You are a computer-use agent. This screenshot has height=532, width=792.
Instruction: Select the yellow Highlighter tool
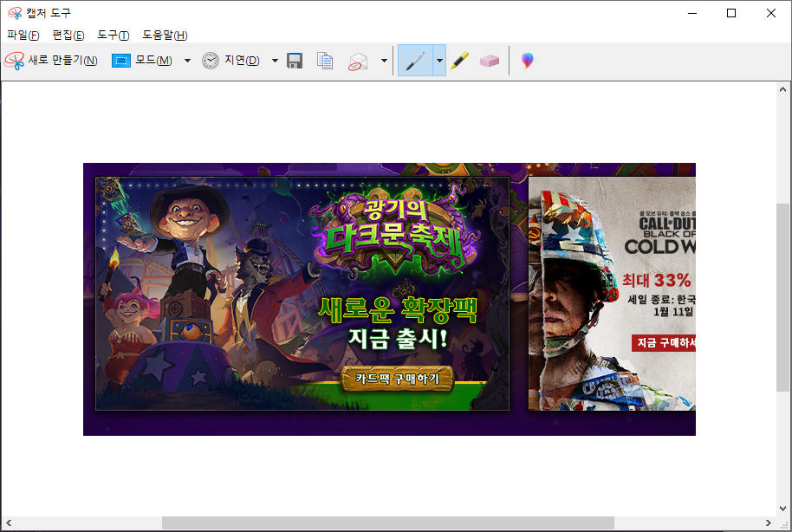pyautogui.click(x=459, y=61)
